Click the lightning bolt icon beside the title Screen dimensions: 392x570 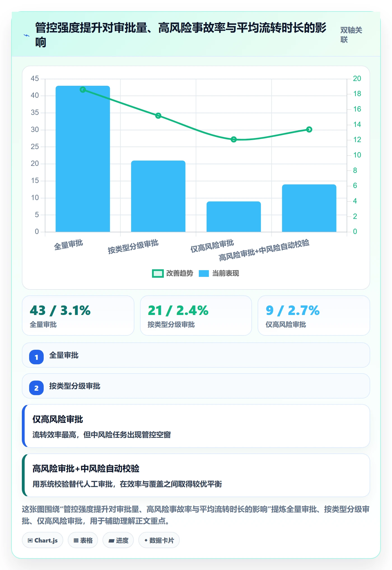coord(27,35)
